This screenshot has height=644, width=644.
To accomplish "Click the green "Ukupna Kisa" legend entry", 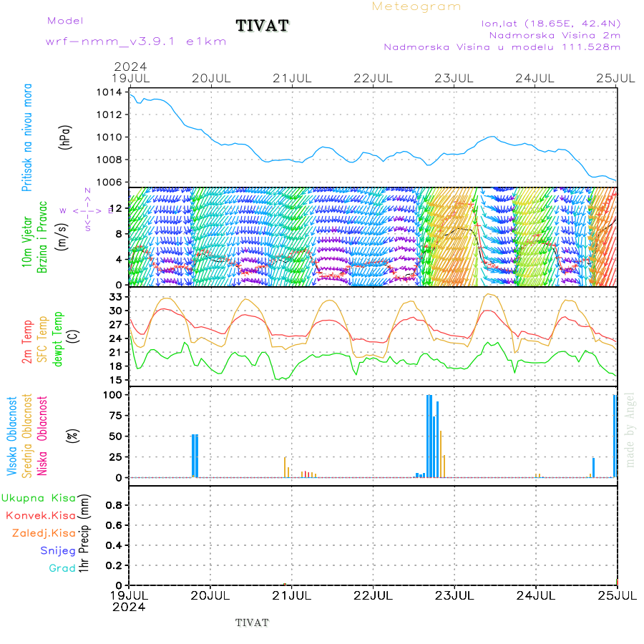I will click(x=39, y=498).
